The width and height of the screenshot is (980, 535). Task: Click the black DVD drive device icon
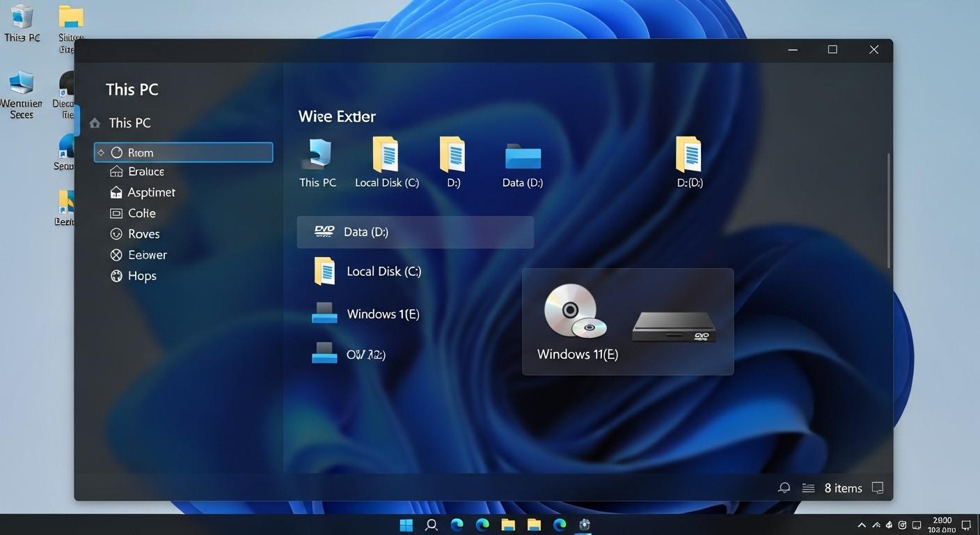click(x=673, y=327)
